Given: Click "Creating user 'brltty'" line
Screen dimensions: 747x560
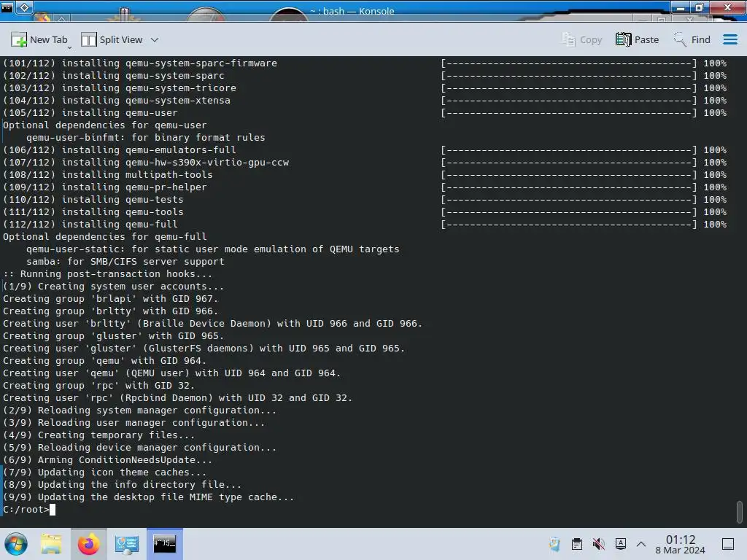Looking at the screenshot, I should pyautogui.click(x=212, y=323).
